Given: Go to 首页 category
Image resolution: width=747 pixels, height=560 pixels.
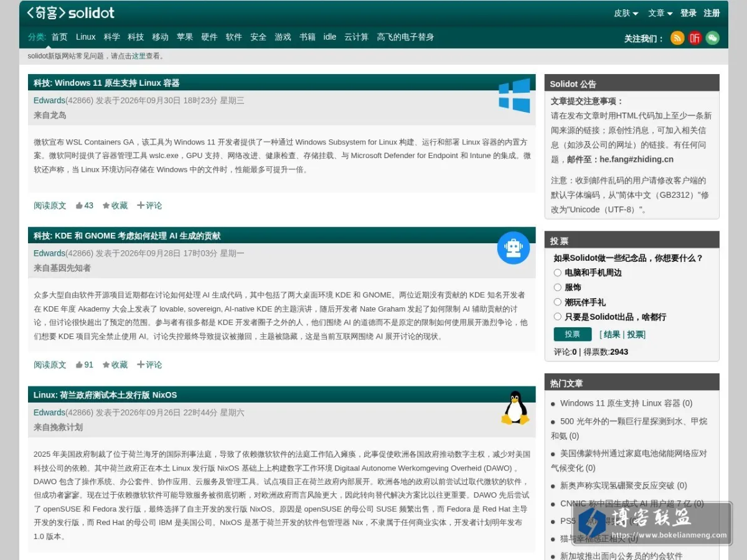Looking at the screenshot, I should click(x=59, y=37).
